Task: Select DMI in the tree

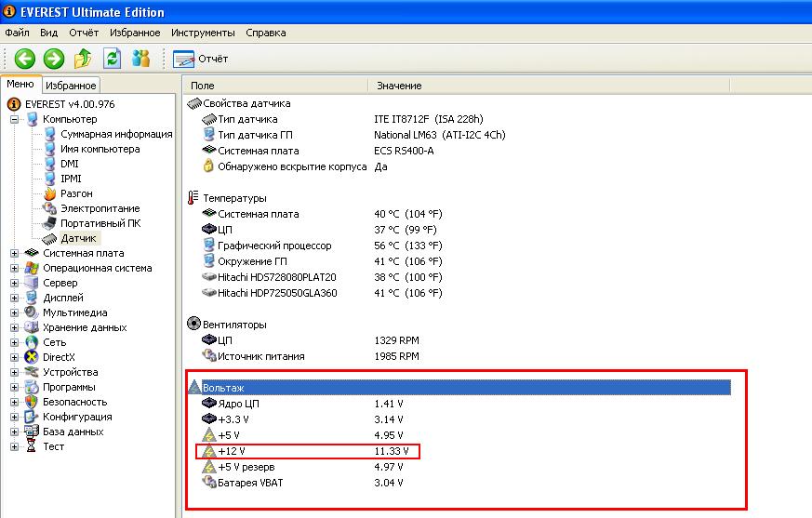Action: tap(70, 164)
